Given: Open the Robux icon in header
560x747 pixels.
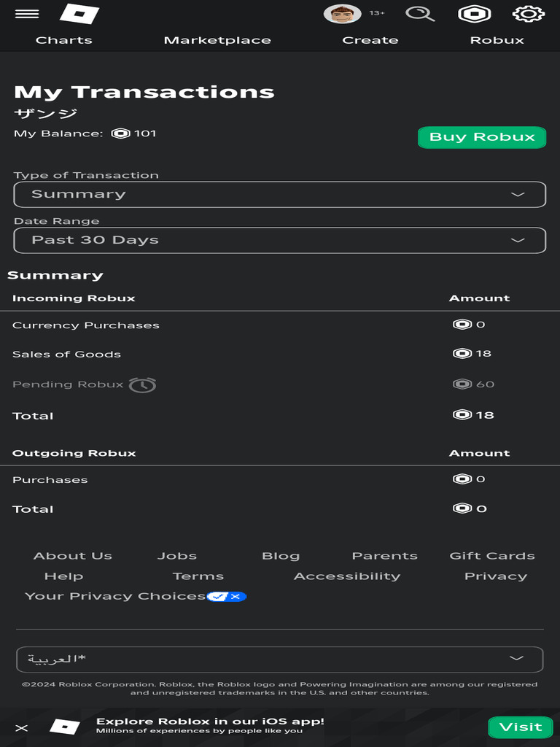Looking at the screenshot, I should [x=474, y=14].
